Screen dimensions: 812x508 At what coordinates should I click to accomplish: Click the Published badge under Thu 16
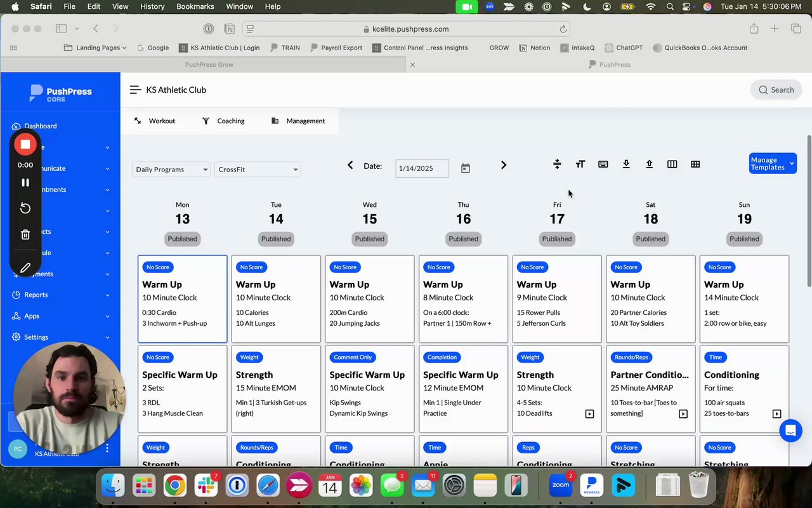(x=464, y=239)
